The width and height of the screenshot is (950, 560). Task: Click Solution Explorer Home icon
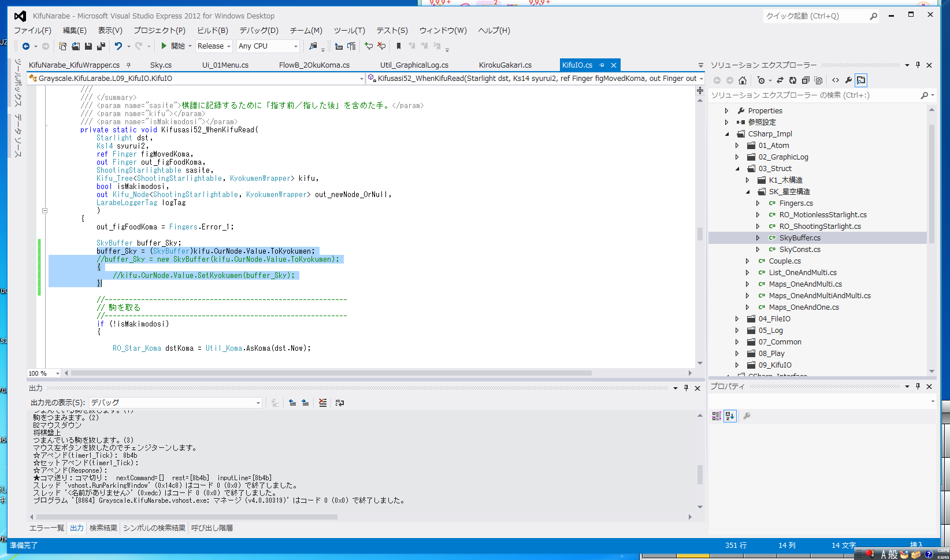click(743, 80)
